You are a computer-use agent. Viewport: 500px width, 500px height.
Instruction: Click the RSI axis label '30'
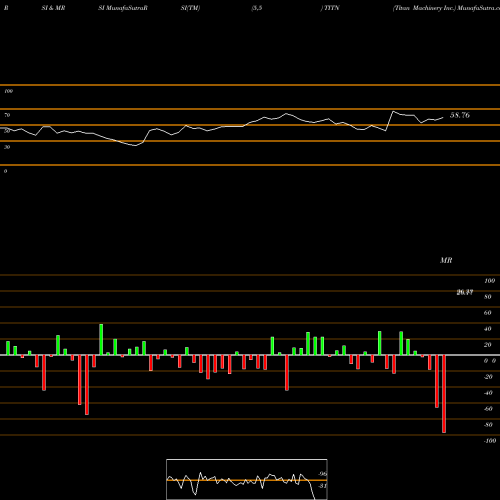click(7, 147)
